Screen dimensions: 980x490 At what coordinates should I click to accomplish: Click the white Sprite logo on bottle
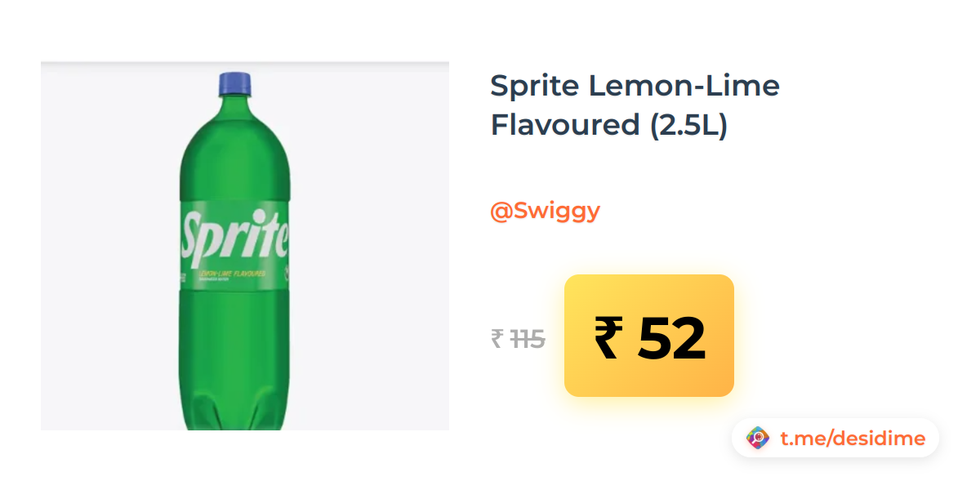(x=234, y=234)
